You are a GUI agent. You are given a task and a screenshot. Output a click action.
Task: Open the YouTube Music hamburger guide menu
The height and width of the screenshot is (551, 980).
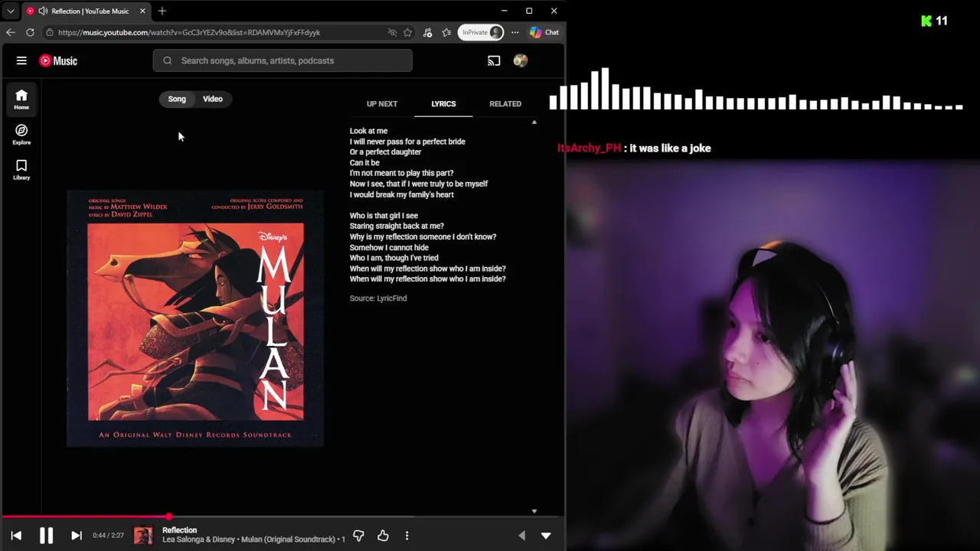21,60
